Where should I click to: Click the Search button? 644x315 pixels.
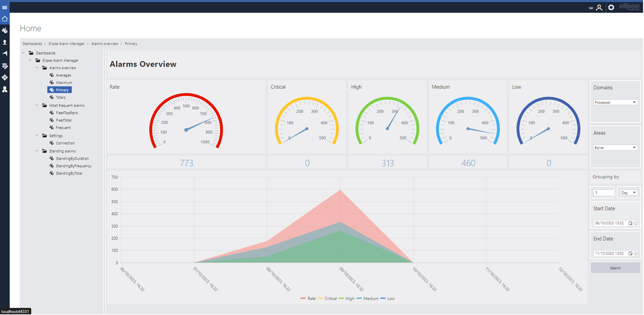click(x=615, y=268)
